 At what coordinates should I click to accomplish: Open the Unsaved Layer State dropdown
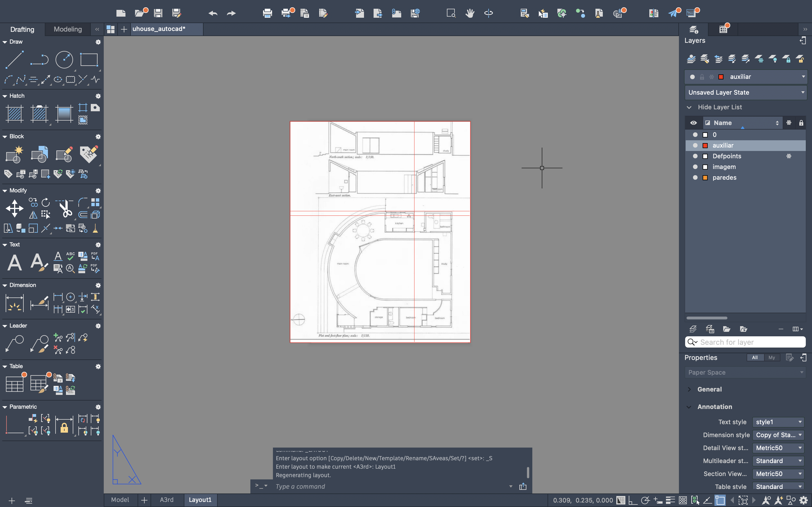(x=745, y=93)
